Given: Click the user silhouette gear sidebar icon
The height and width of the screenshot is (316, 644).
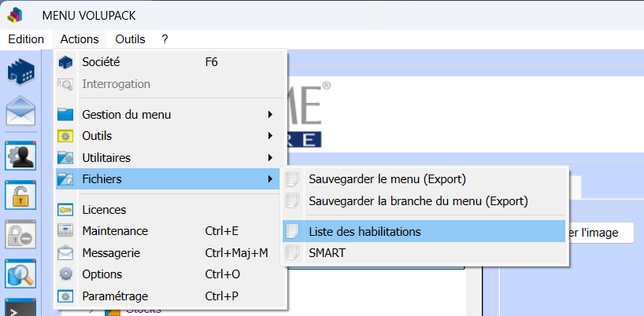Looking at the screenshot, I should click(x=21, y=156).
